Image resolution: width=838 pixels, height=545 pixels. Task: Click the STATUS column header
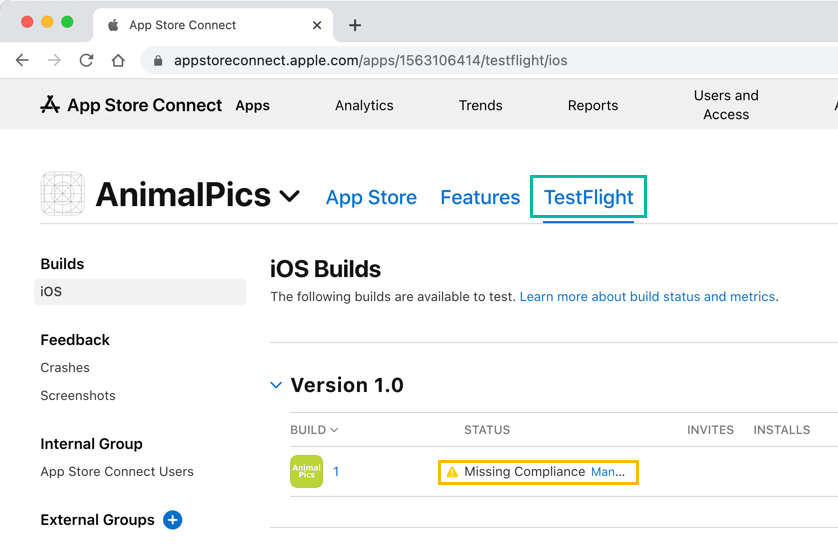487,430
